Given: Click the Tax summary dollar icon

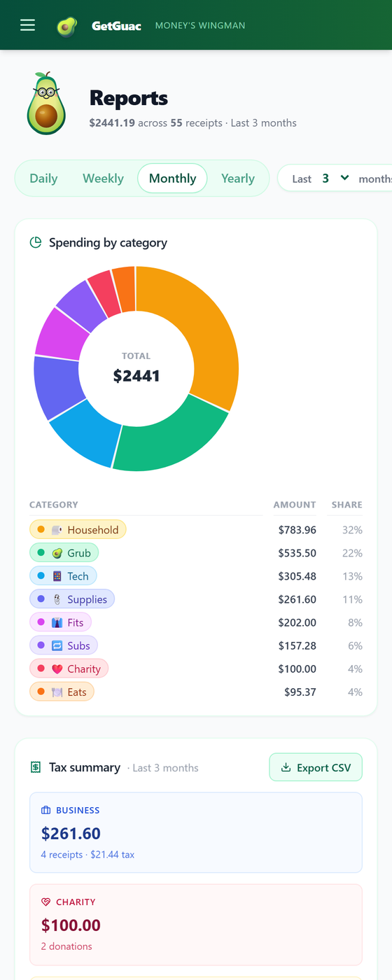Looking at the screenshot, I should click(36, 768).
